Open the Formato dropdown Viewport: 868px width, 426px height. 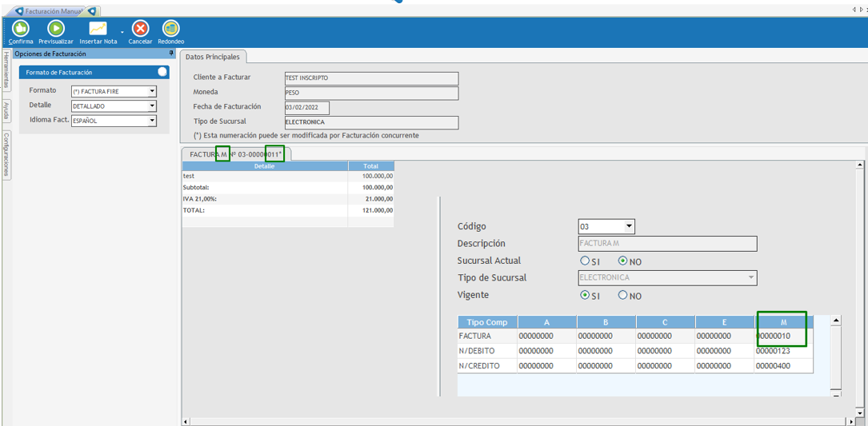(x=152, y=91)
